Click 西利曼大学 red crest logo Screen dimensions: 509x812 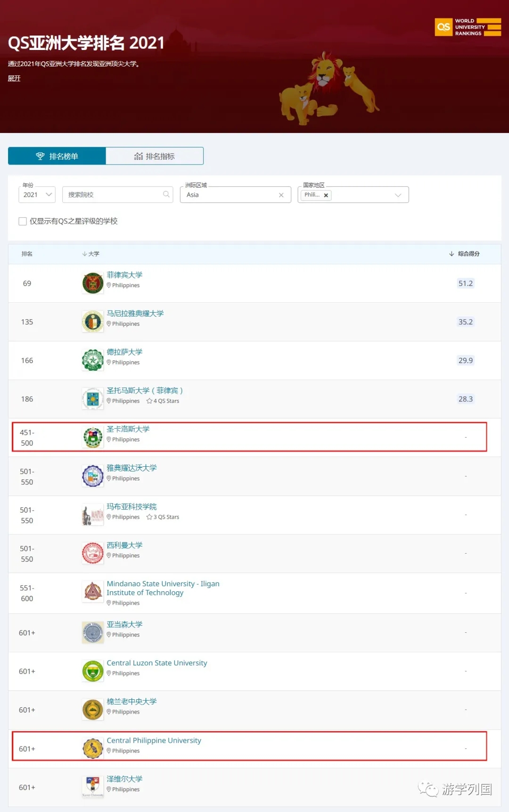pyautogui.click(x=93, y=554)
